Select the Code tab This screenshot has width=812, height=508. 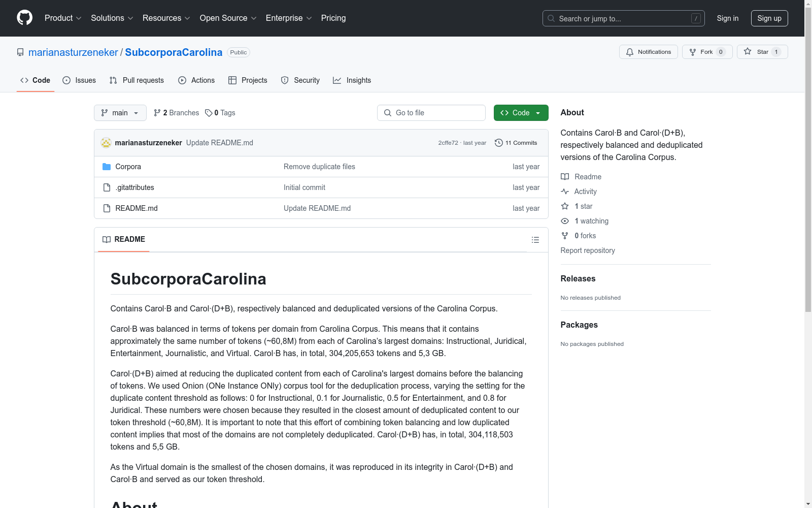(x=35, y=80)
